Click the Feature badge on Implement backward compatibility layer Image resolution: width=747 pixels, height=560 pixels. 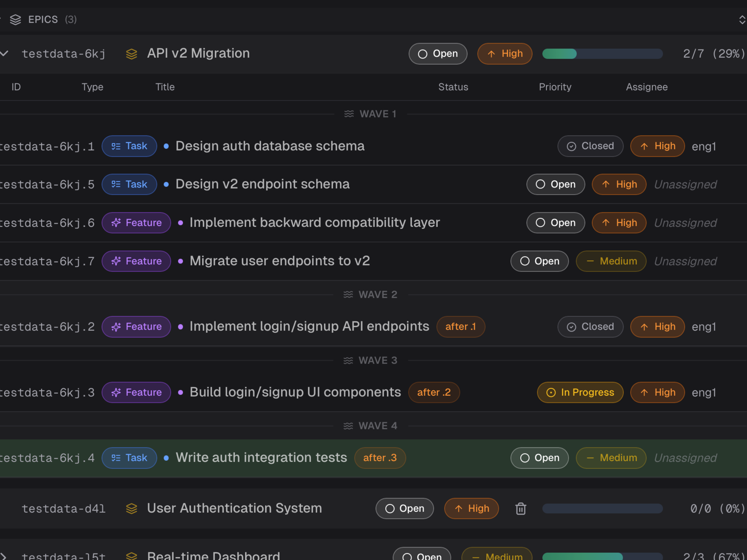[136, 223]
